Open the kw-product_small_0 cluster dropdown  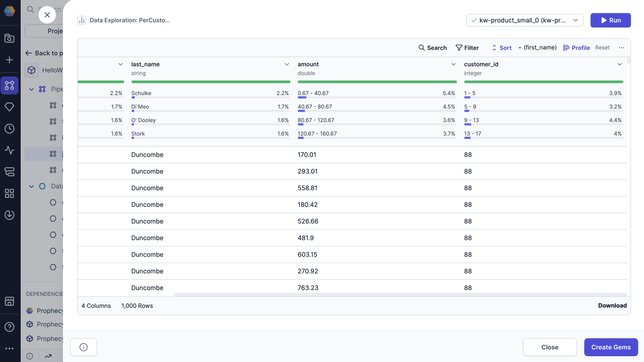tap(524, 20)
